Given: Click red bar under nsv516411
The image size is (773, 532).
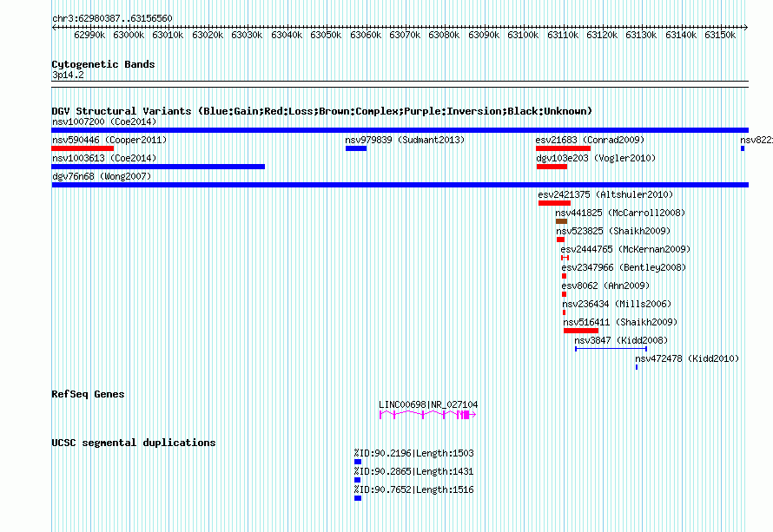Looking at the screenshot, I should tap(581, 331).
